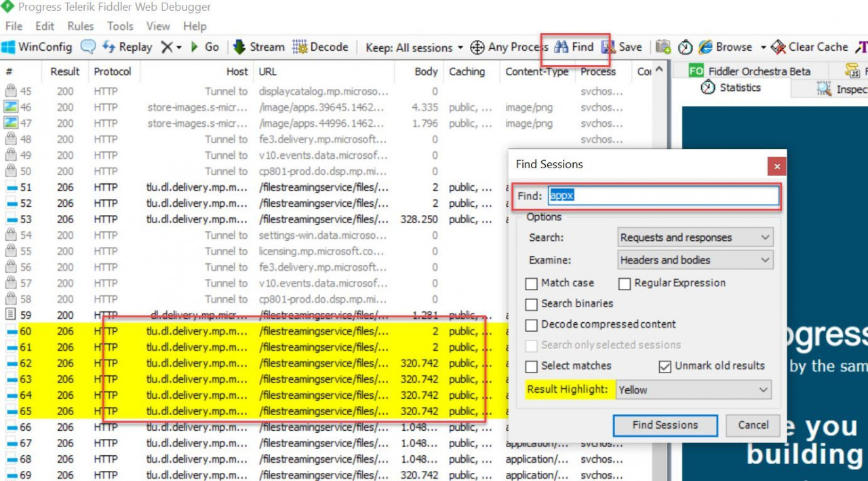Click the lock icon of session 54
Viewport: 868px width, 481px height.
pyautogui.click(x=10, y=235)
